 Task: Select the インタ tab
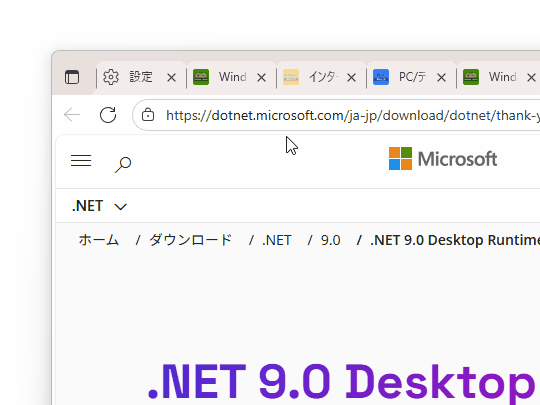(321, 77)
